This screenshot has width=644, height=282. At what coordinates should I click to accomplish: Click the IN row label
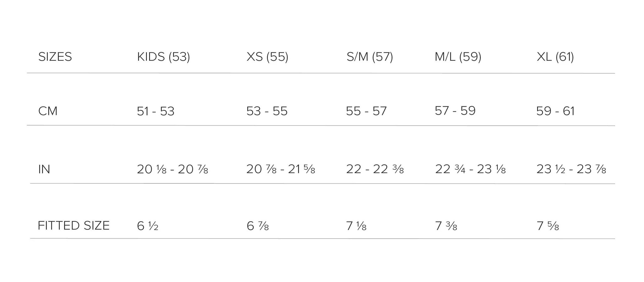(x=44, y=169)
